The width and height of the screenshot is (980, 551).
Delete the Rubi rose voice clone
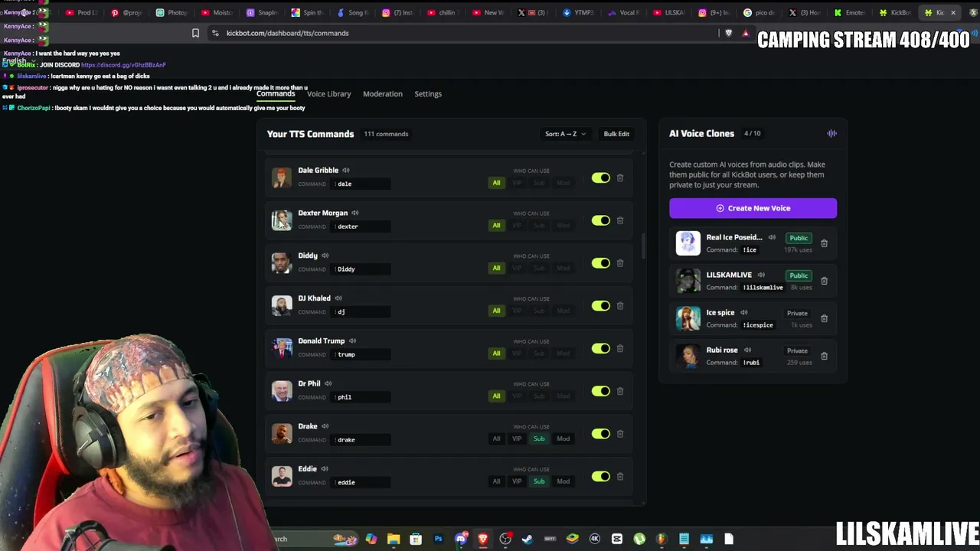pos(825,356)
